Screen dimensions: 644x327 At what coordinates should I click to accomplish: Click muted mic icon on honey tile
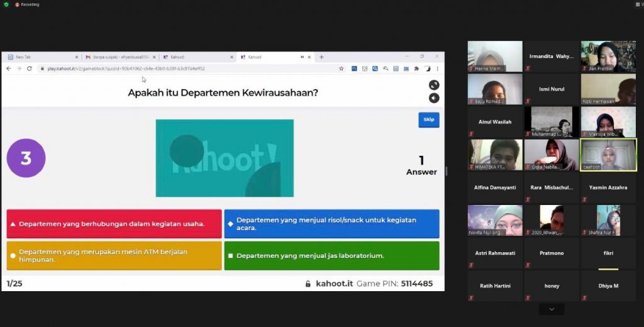point(528,298)
